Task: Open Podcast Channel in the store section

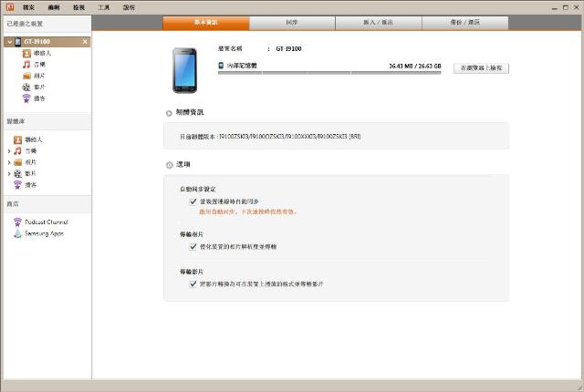Action: click(x=47, y=222)
